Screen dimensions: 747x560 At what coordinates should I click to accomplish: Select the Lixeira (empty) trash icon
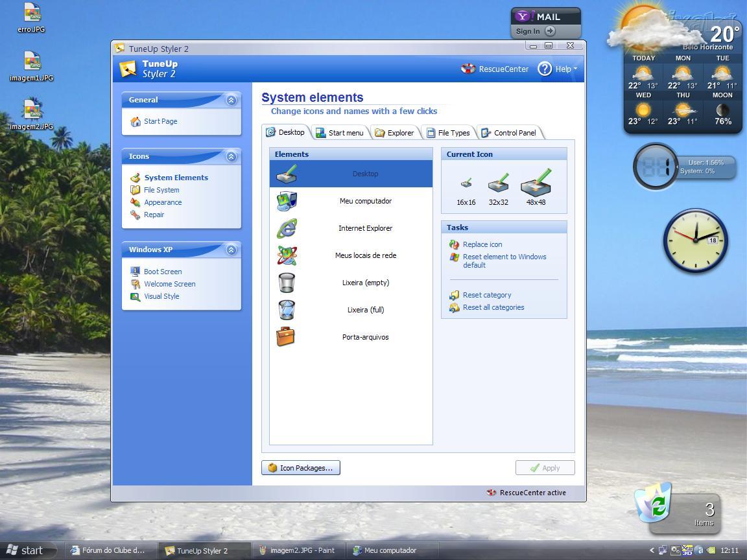[287, 283]
